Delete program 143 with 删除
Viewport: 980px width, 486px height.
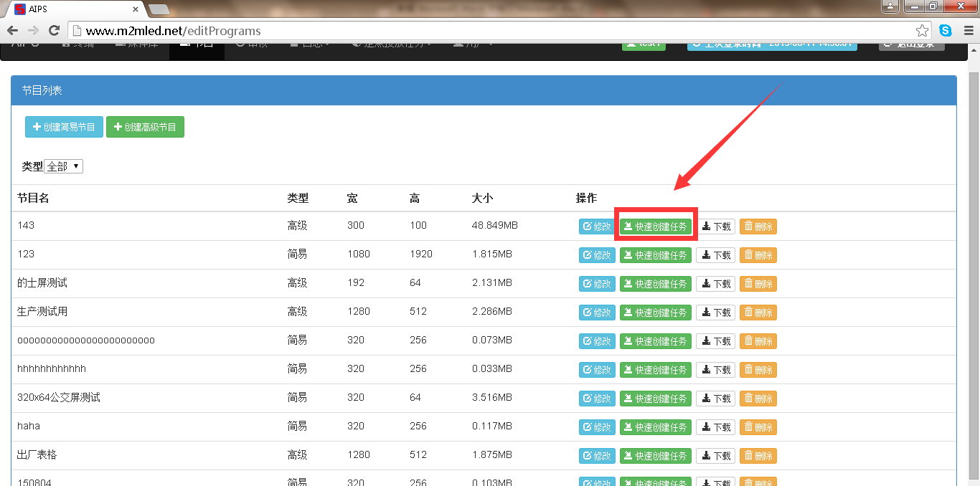coord(758,227)
